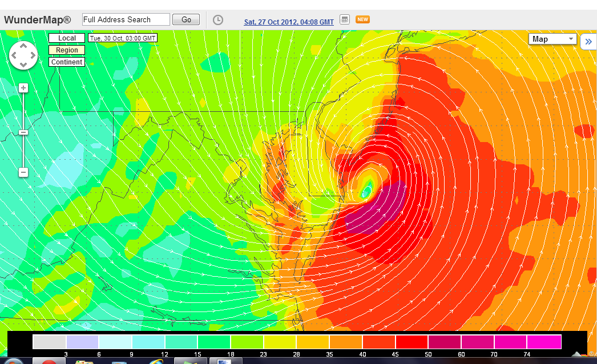Click the legend value 18
This screenshot has height=364, width=597.
click(231, 354)
